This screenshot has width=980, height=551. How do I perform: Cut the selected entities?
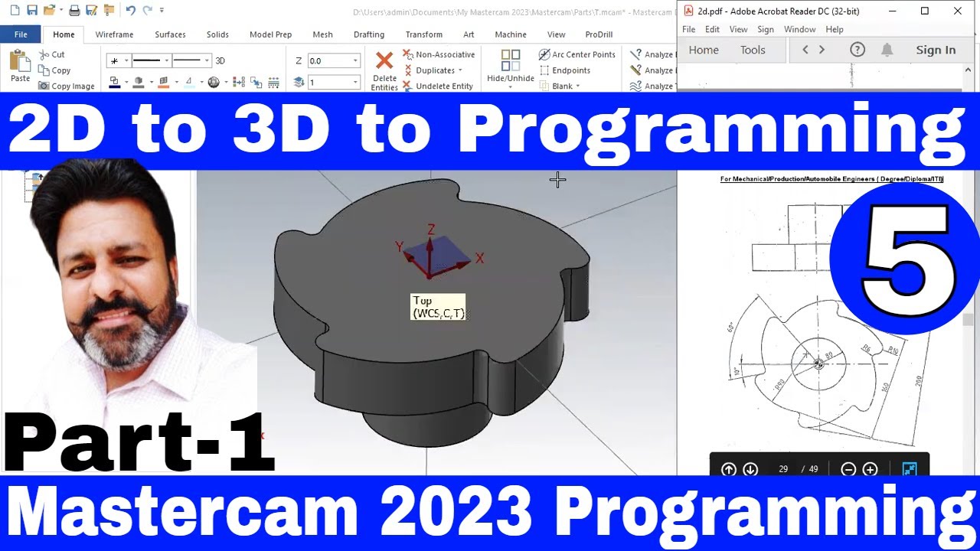tap(52, 54)
